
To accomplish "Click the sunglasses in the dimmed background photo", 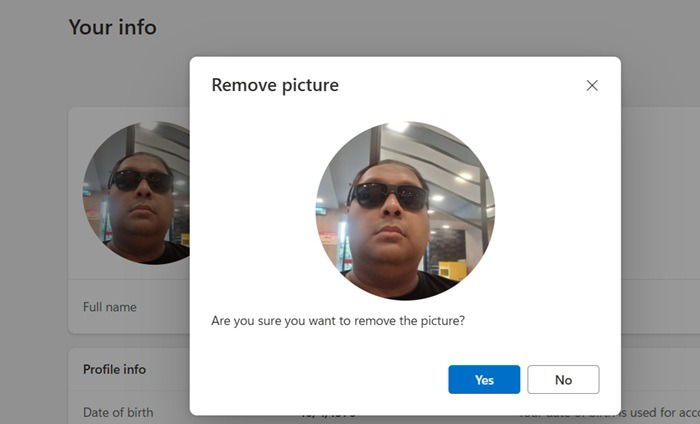I will click(140, 181).
